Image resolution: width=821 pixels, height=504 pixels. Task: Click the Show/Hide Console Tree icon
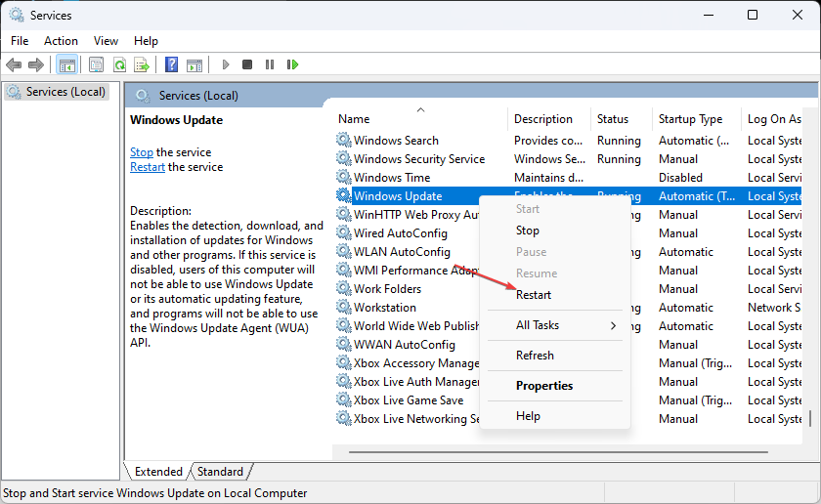point(67,64)
